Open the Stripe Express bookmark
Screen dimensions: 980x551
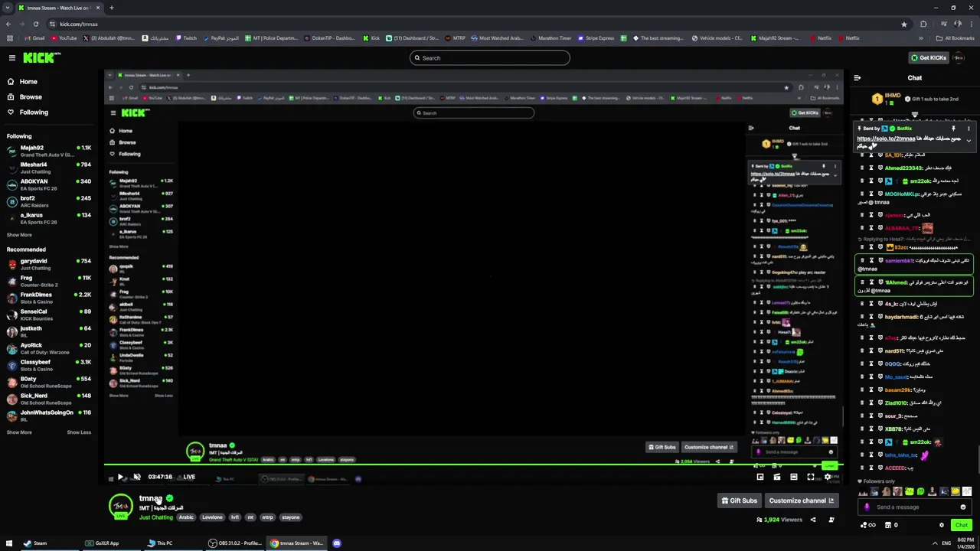click(x=596, y=38)
